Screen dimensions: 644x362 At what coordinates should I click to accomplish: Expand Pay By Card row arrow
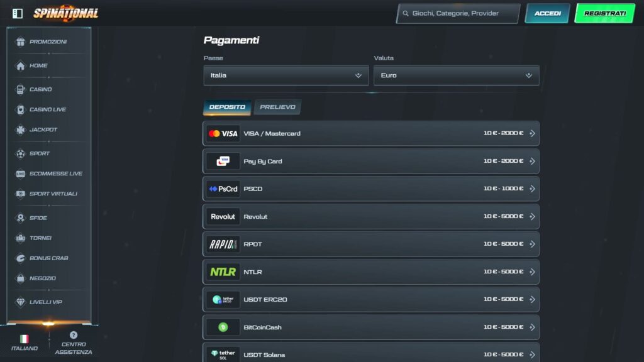(x=532, y=162)
